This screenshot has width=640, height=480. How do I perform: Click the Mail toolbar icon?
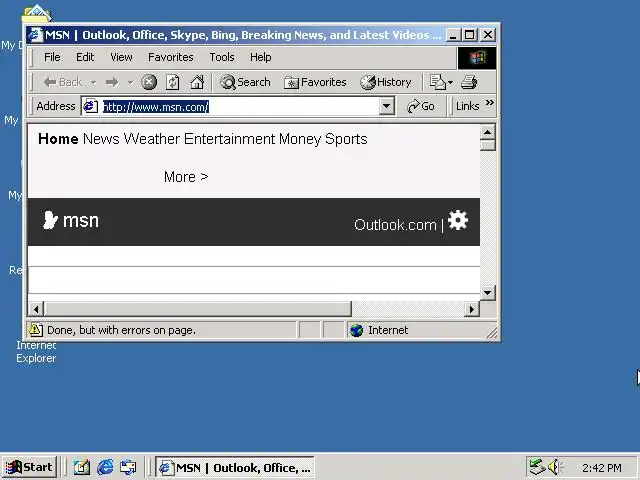click(x=438, y=82)
